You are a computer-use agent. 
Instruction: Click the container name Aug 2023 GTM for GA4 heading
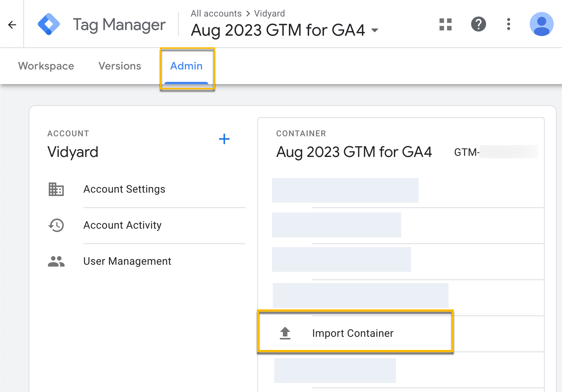pyautogui.click(x=354, y=152)
